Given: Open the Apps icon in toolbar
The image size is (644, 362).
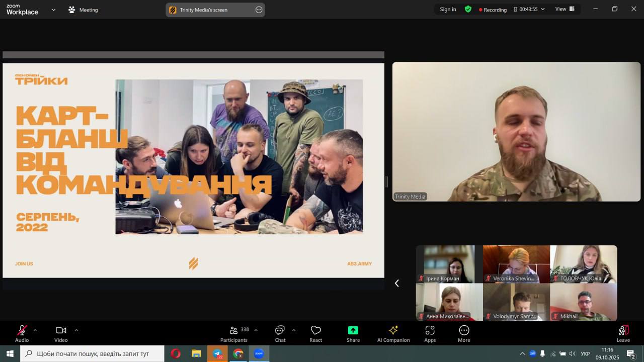Looking at the screenshot, I should click(430, 330).
